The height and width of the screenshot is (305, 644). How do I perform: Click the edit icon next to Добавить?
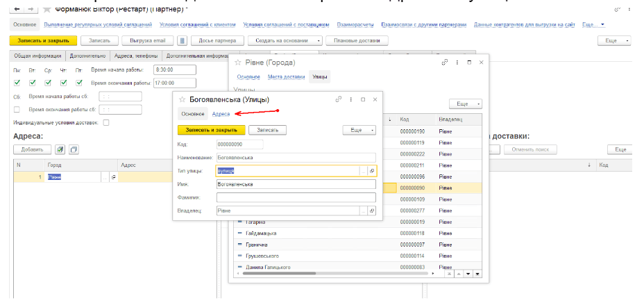(x=60, y=149)
